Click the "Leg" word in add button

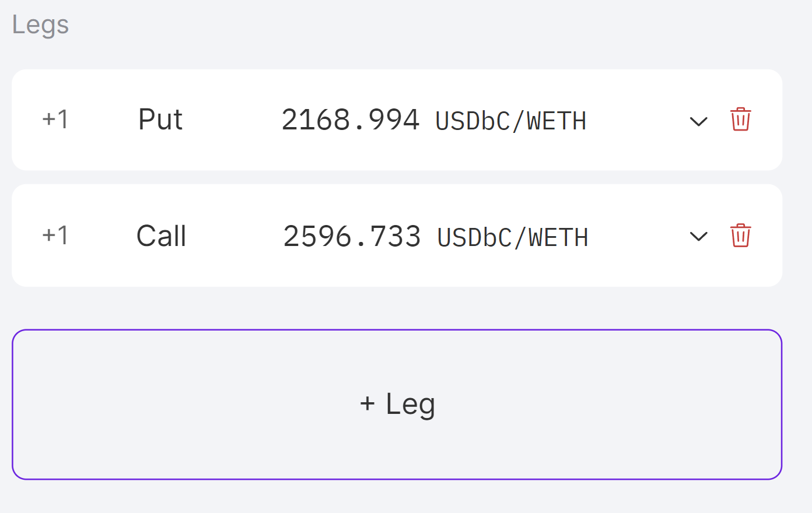[410, 404]
